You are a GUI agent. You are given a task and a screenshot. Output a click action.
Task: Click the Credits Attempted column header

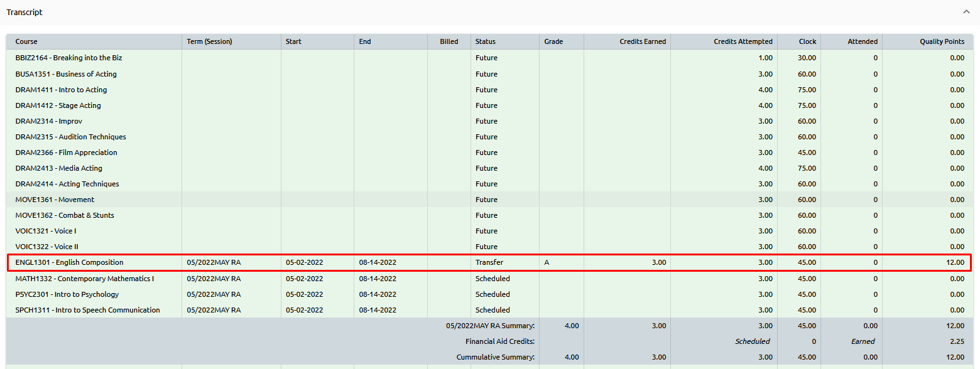tap(743, 41)
